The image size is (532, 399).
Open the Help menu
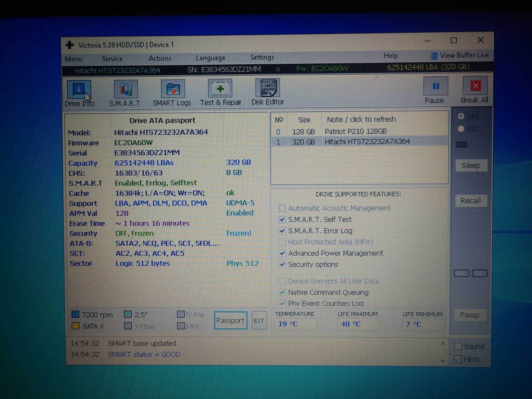pos(391,56)
